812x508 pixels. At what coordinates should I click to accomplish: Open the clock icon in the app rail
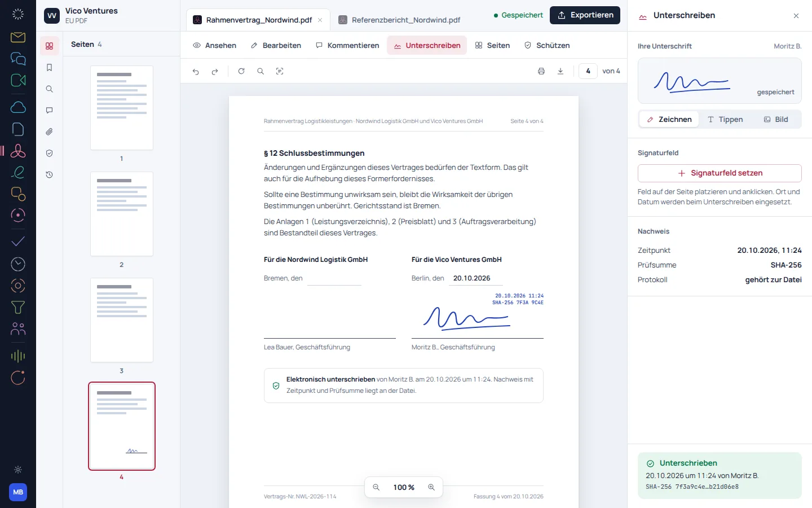tap(18, 264)
